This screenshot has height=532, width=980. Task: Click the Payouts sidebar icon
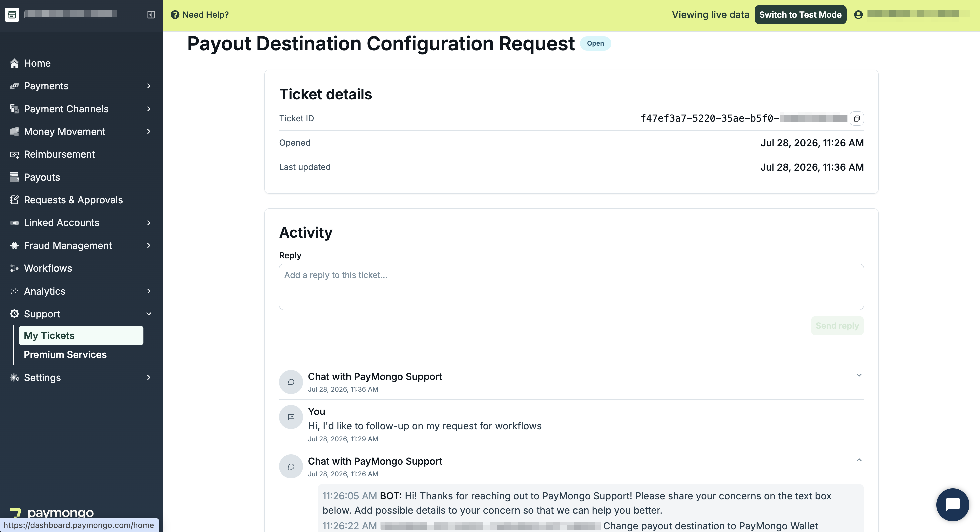14,177
